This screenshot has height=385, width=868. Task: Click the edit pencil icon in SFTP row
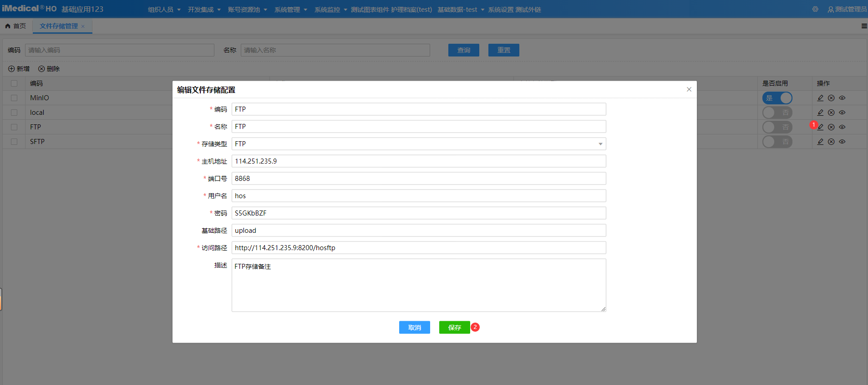coord(820,142)
